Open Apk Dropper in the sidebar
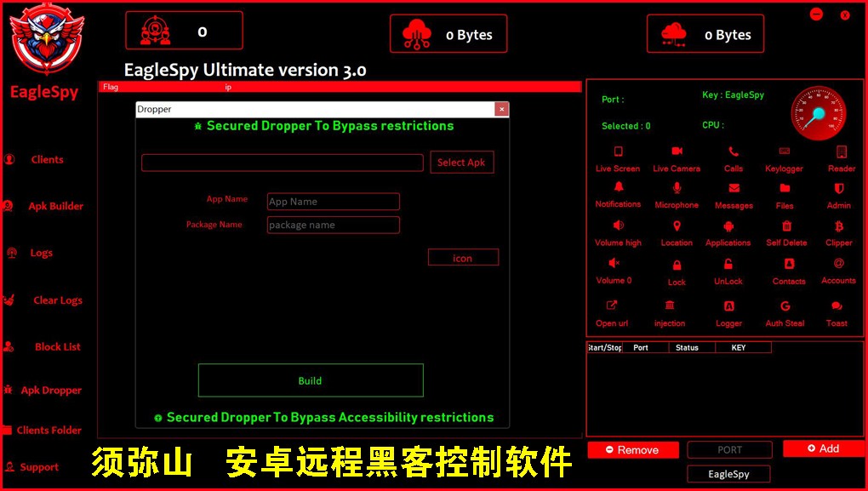868x491 pixels. [x=51, y=391]
